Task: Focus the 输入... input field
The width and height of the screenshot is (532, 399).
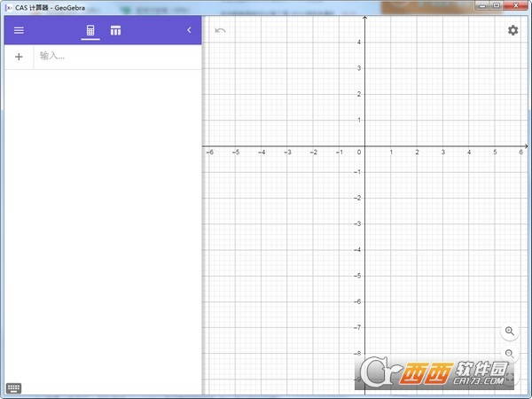Action: click(x=117, y=57)
